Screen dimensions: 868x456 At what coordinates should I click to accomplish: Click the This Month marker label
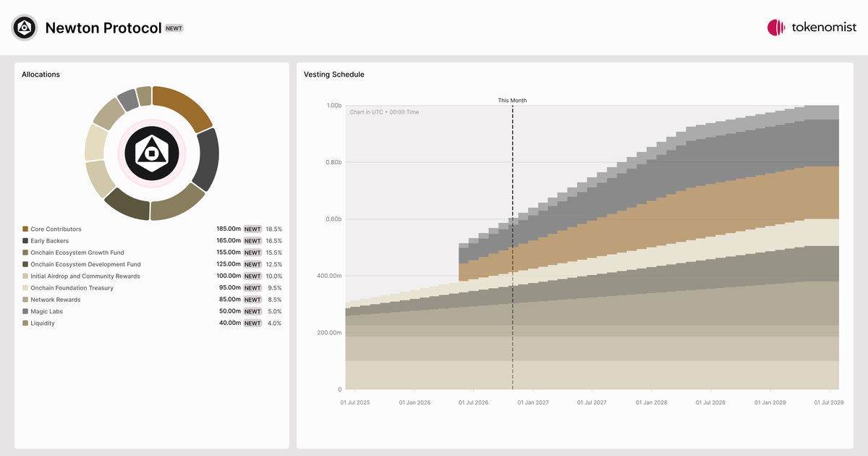point(512,100)
